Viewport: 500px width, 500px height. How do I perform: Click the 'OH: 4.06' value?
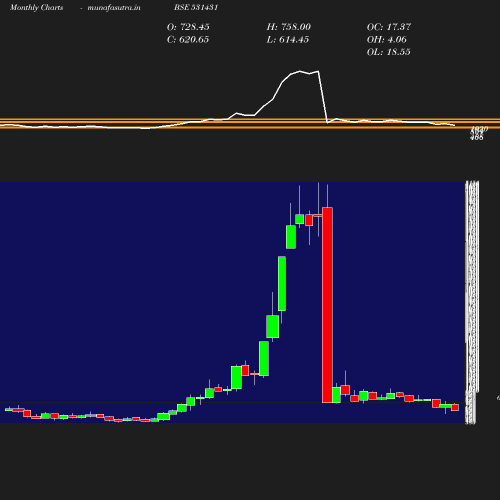point(387,40)
